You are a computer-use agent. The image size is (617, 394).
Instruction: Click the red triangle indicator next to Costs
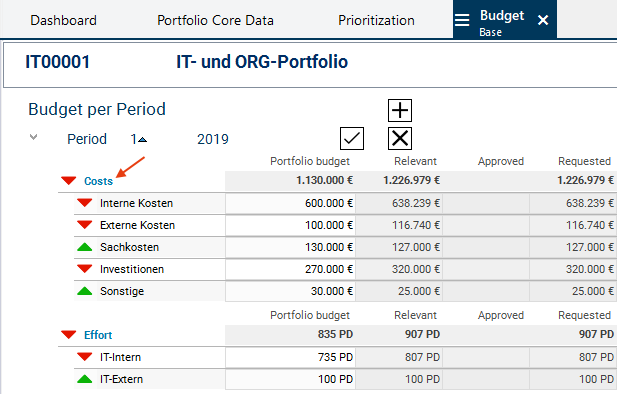pos(68,181)
